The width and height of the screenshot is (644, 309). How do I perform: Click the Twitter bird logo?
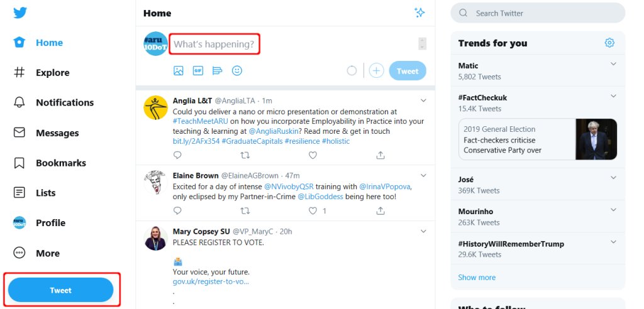pos(19,13)
